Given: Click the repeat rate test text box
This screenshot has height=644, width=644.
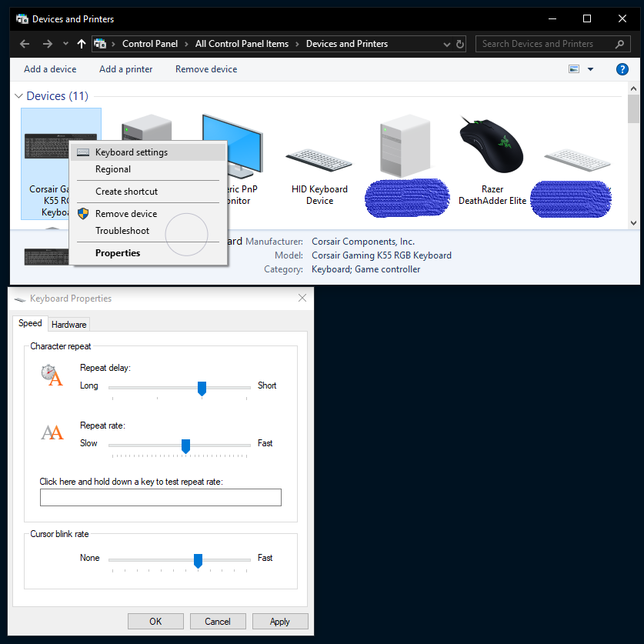Looking at the screenshot, I should coord(161,497).
